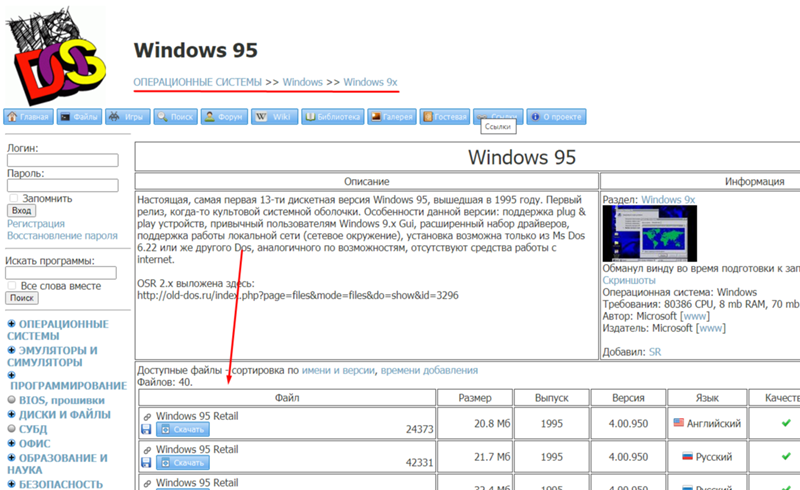The height and width of the screenshot is (490, 800).
Task: Open the Галерея section
Action: coord(392,117)
